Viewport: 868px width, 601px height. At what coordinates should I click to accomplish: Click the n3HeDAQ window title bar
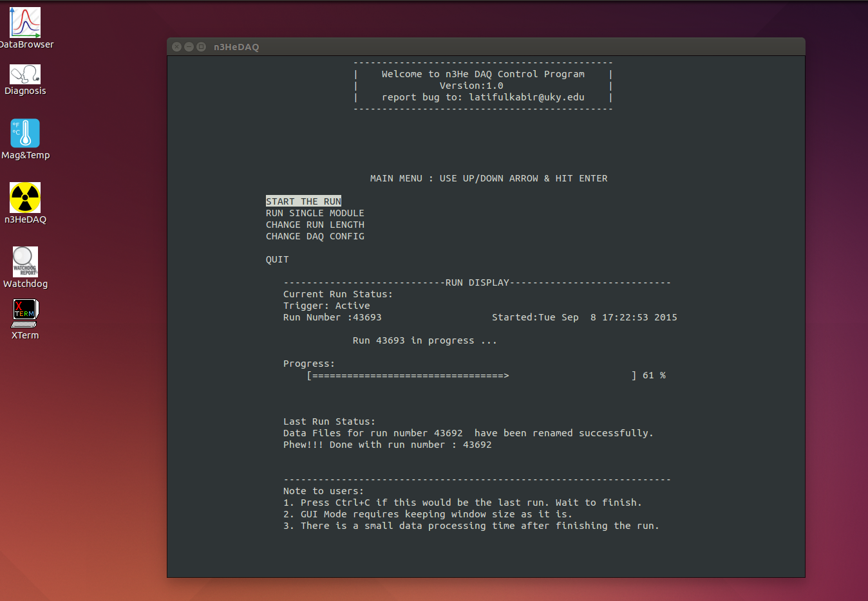click(x=486, y=46)
